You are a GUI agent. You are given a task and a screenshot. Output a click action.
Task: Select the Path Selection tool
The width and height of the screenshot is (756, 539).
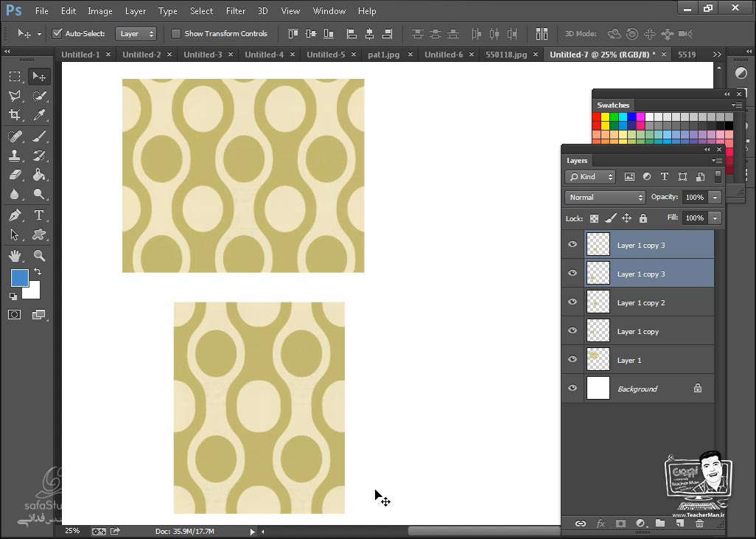[x=15, y=234]
